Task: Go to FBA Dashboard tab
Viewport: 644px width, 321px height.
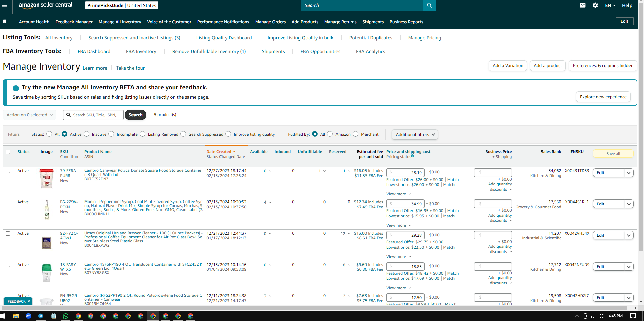Action: tap(94, 51)
